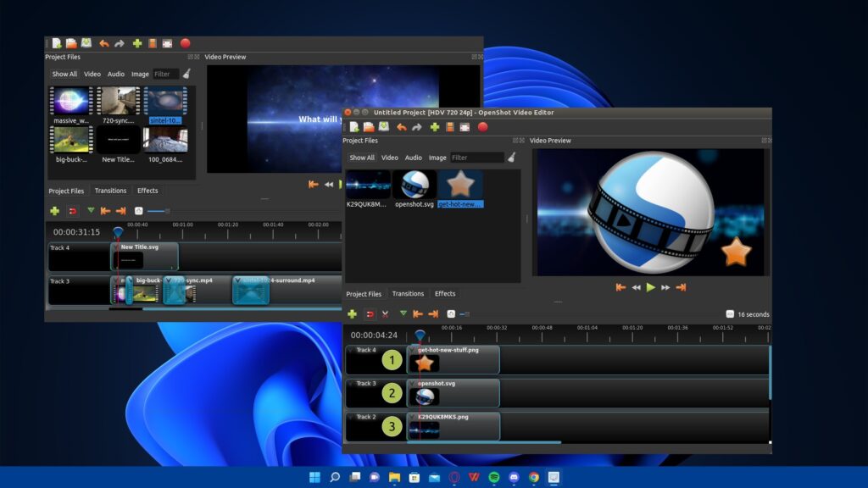
Task: Open Effects tab in back window
Action: click(x=147, y=191)
